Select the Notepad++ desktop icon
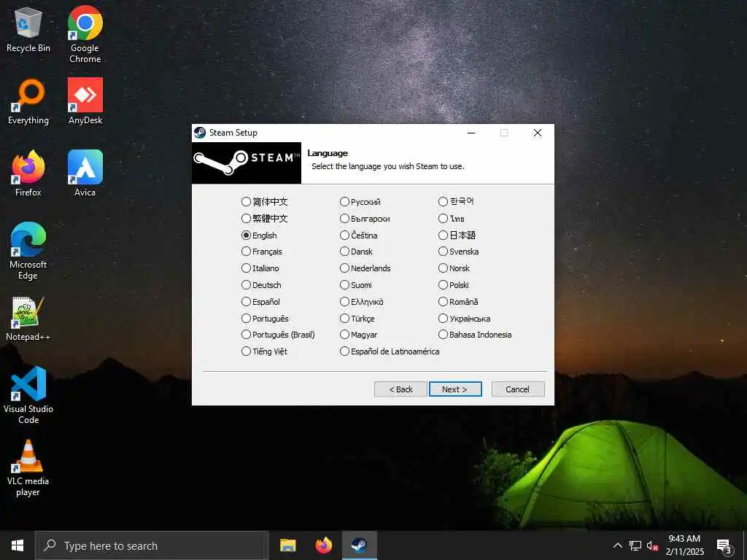 28,319
